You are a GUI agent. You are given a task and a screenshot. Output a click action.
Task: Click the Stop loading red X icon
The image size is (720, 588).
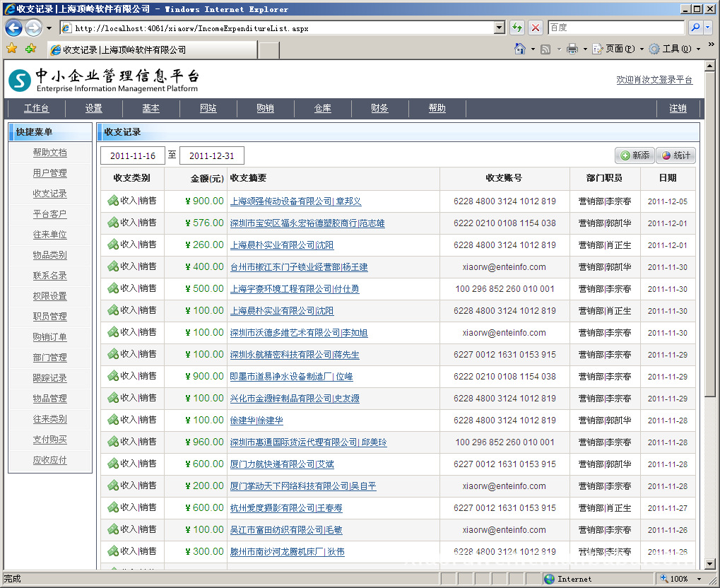tap(536, 28)
